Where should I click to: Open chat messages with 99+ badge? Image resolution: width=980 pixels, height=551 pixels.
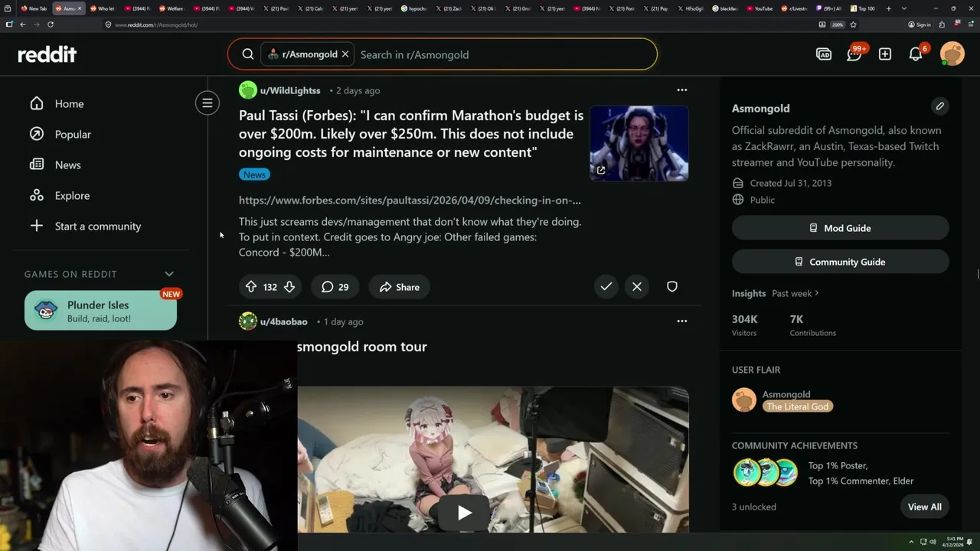[854, 54]
